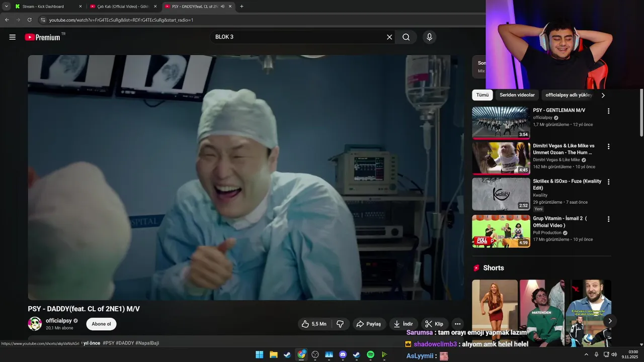Viewport: 644px width, 362px height.
Task: Open Windows Start menu
Action: pyautogui.click(x=260, y=354)
